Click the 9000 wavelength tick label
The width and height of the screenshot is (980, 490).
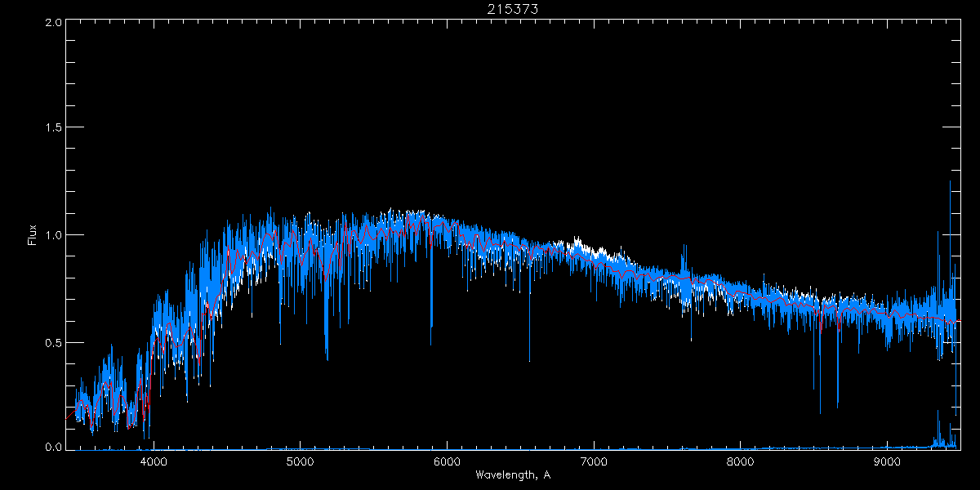tap(887, 462)
